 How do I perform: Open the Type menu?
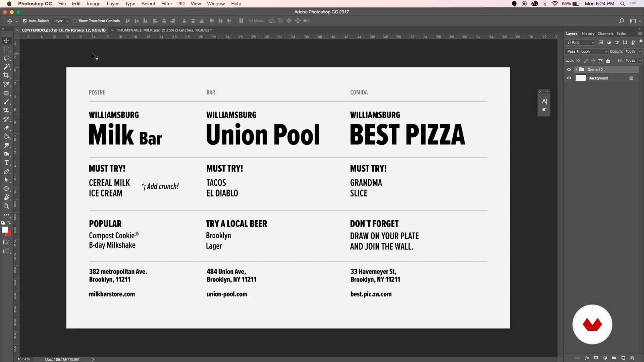[x=130, y=4]
